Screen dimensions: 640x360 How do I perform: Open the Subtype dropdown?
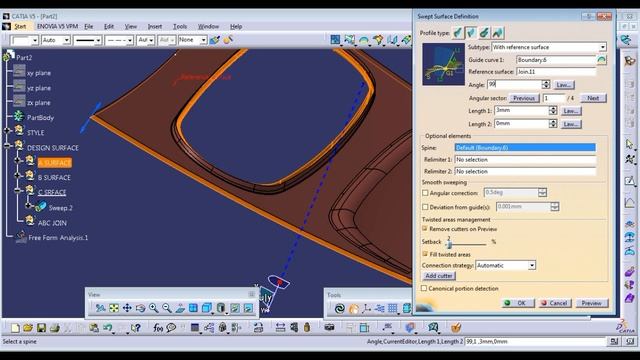[602, 47]
